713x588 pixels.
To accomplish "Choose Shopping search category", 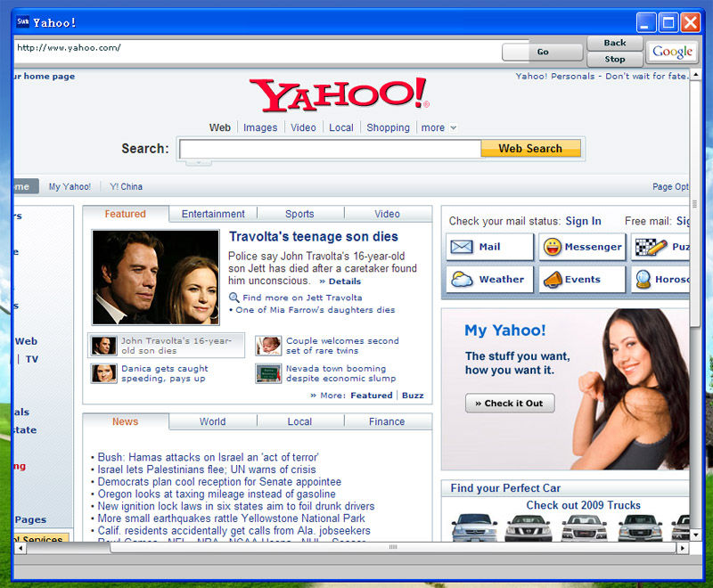I will [388, 127].
